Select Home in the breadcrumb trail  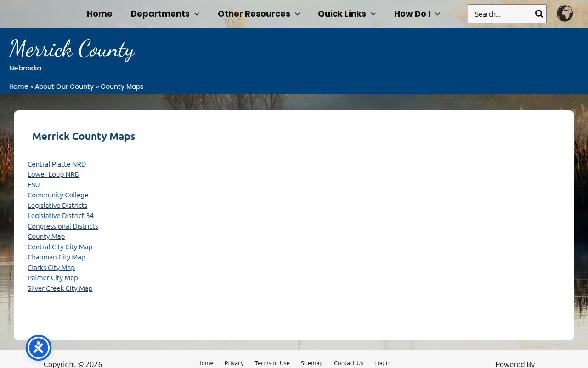(18, 86)
